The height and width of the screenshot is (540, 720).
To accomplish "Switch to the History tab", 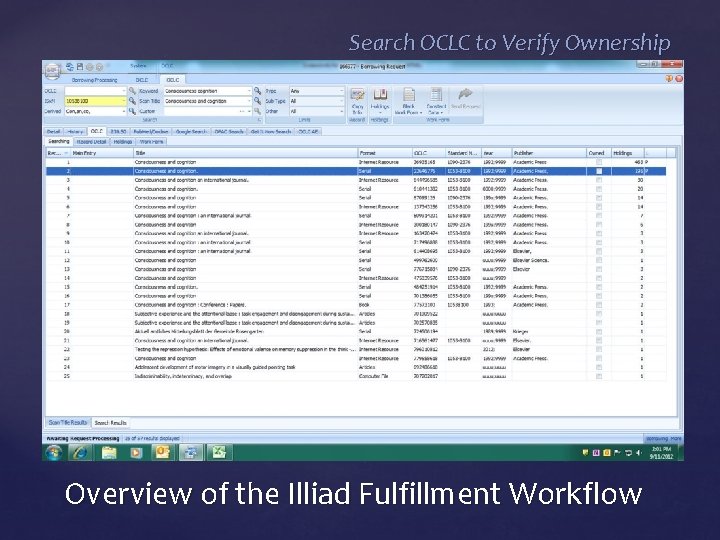I will tap(75, 131).
